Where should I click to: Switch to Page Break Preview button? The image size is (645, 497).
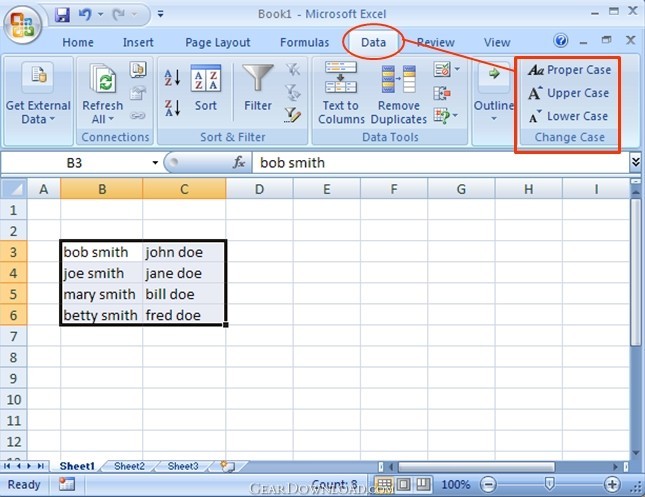tap(423, 484)
